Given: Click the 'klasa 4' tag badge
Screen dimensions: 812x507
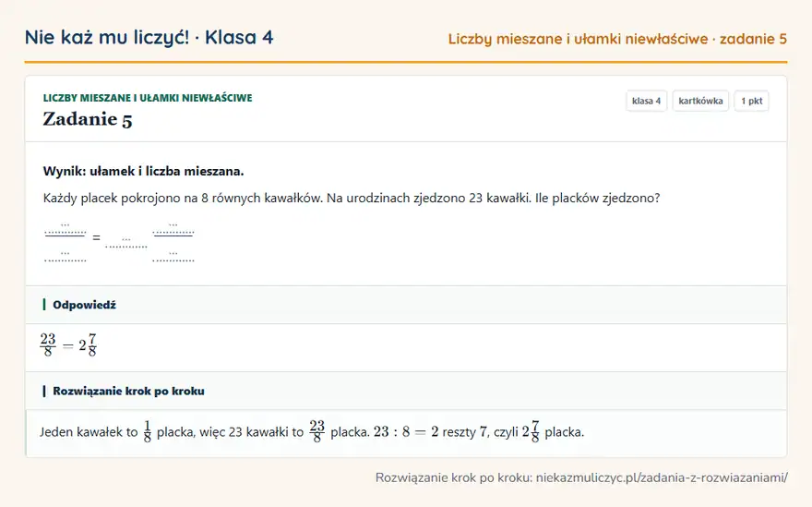Looking at the screenshot, I should click(x=646, y=101).
